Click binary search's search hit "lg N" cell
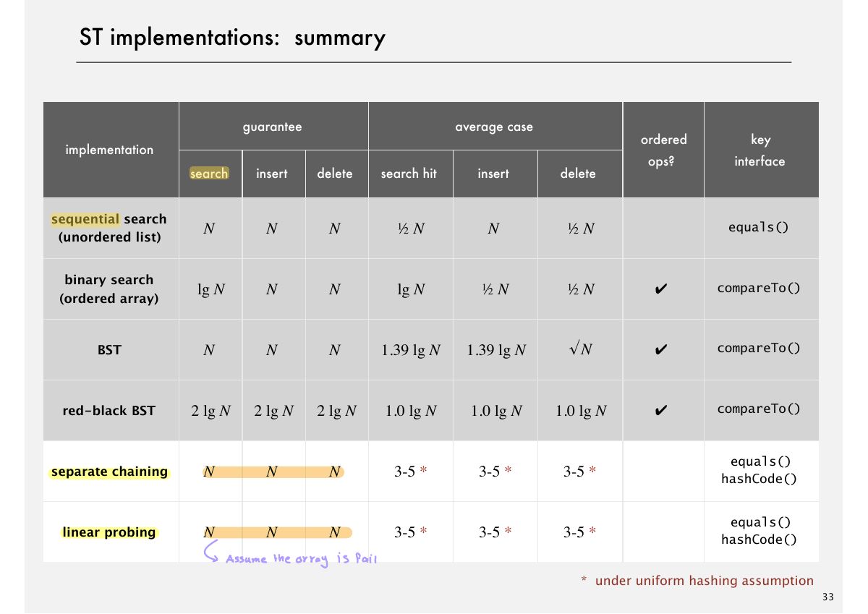 click(x=411, y=289)
